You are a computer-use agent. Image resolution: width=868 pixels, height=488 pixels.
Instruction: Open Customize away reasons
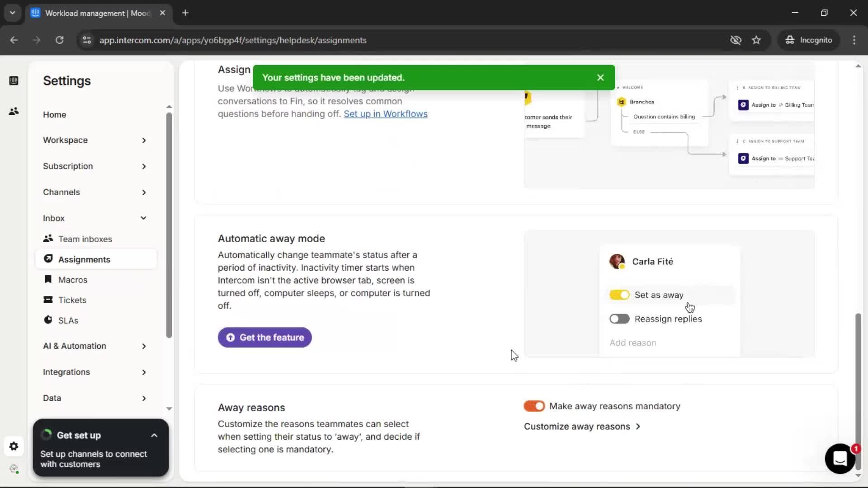coord(582,427)
